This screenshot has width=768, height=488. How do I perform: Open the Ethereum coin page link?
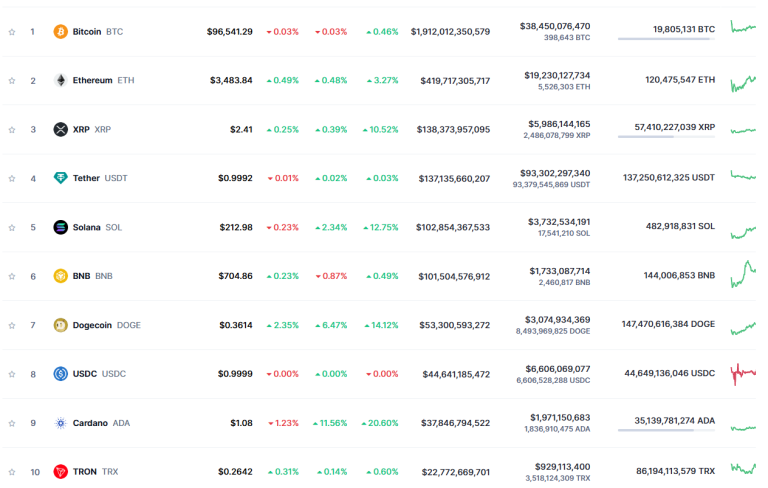click(x=92, y=80)
